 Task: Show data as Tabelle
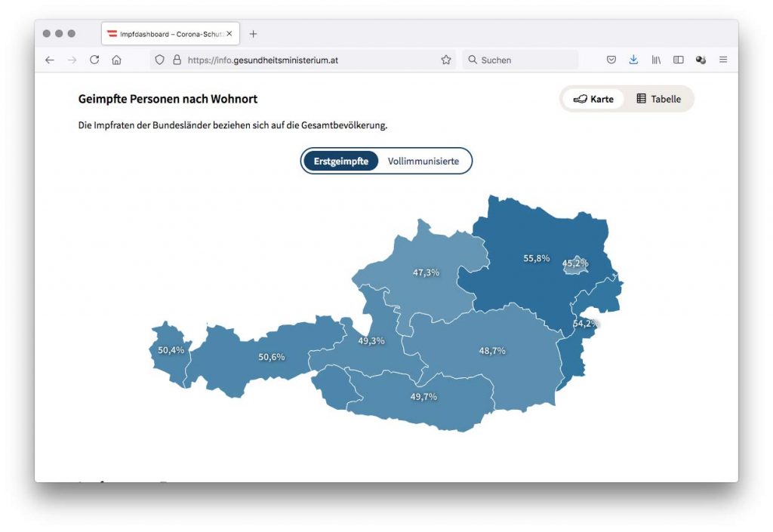[658, 99]
